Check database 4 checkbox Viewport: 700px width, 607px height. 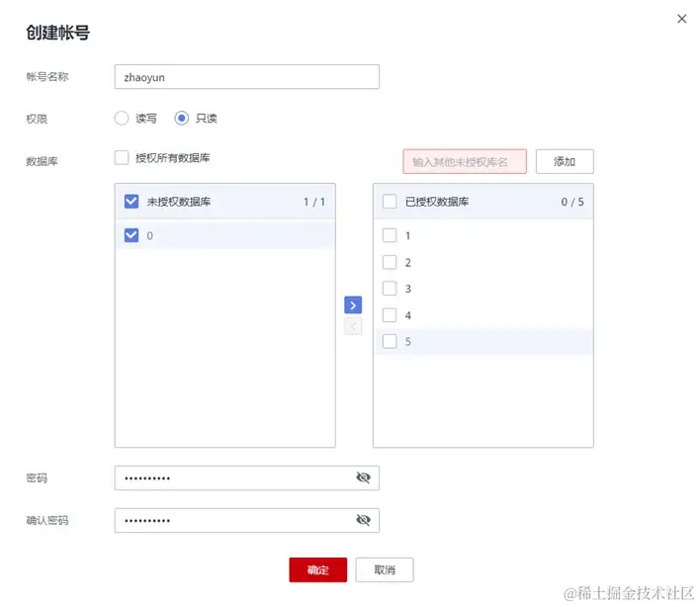390,315
